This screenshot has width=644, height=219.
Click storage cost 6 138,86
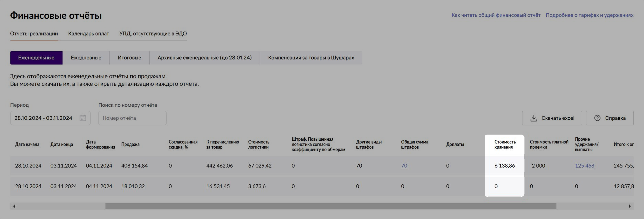pyautogui.click(x=505, y=166)
